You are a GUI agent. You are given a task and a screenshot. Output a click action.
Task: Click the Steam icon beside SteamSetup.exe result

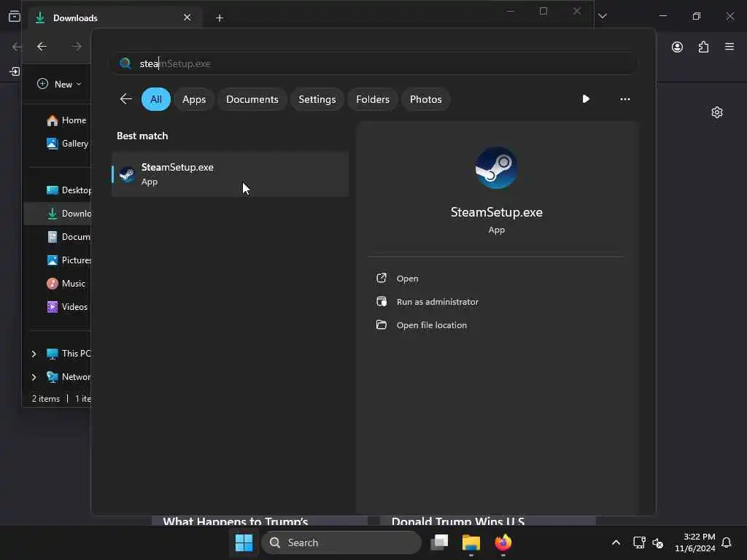(127, 174)
